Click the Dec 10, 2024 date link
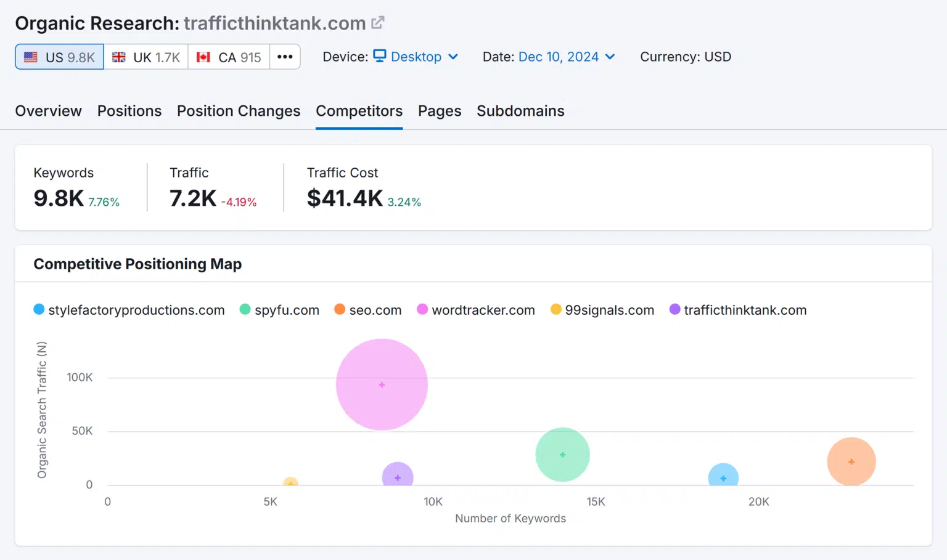 (x=558, y=57)
